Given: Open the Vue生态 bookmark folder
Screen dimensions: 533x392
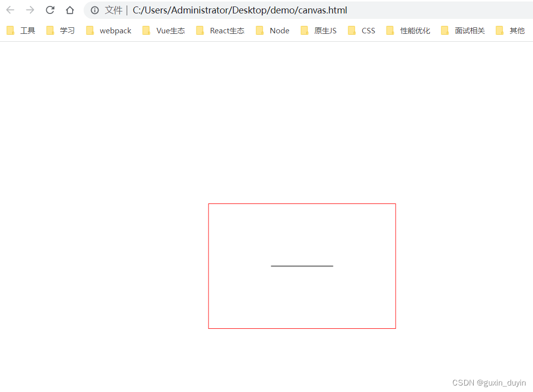Looking at the screenshot, I should pyautogui.click(x=164, y=30).
